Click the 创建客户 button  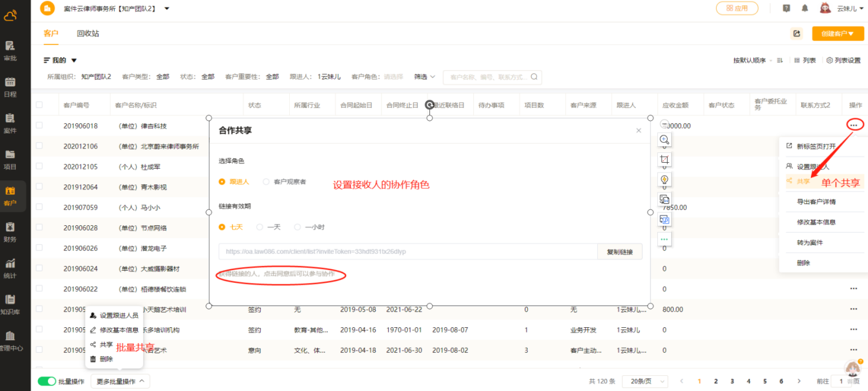[838, 33]
